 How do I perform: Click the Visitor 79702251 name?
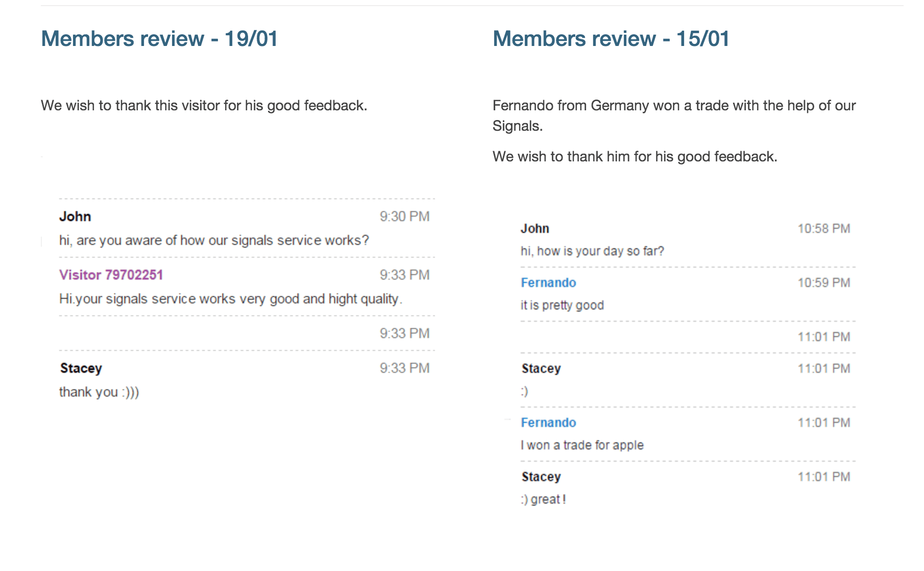tap(111, 275)
